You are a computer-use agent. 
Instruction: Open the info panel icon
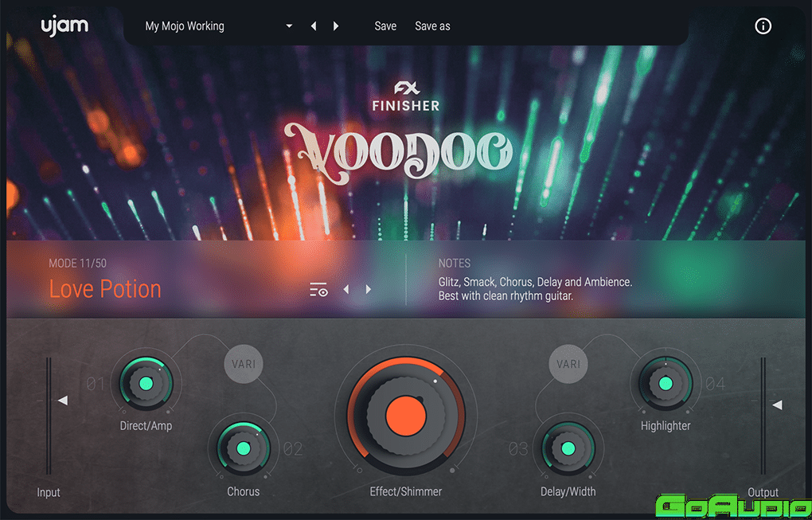click(x=763, y=26)
